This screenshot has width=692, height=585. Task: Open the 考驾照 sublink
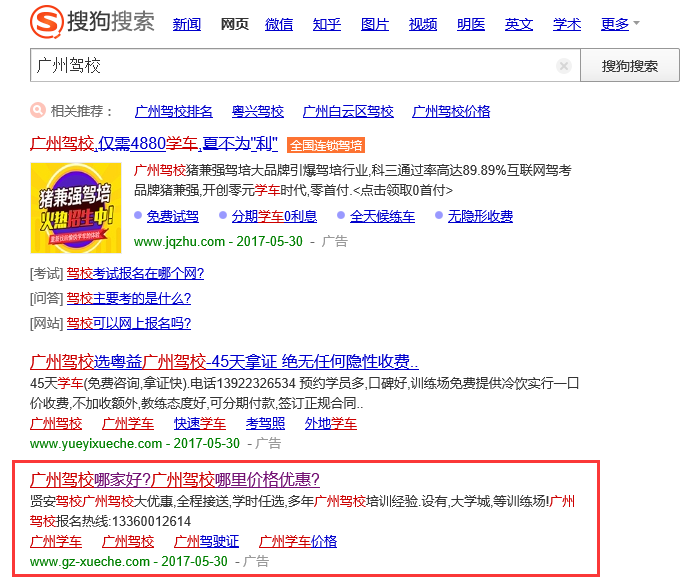click(x=265, y=424)
